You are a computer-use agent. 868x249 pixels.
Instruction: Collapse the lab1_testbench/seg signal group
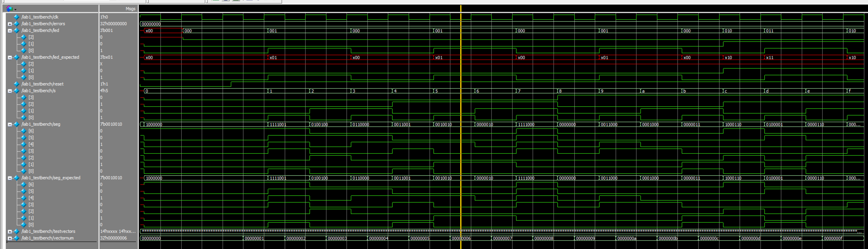point(10,124)
